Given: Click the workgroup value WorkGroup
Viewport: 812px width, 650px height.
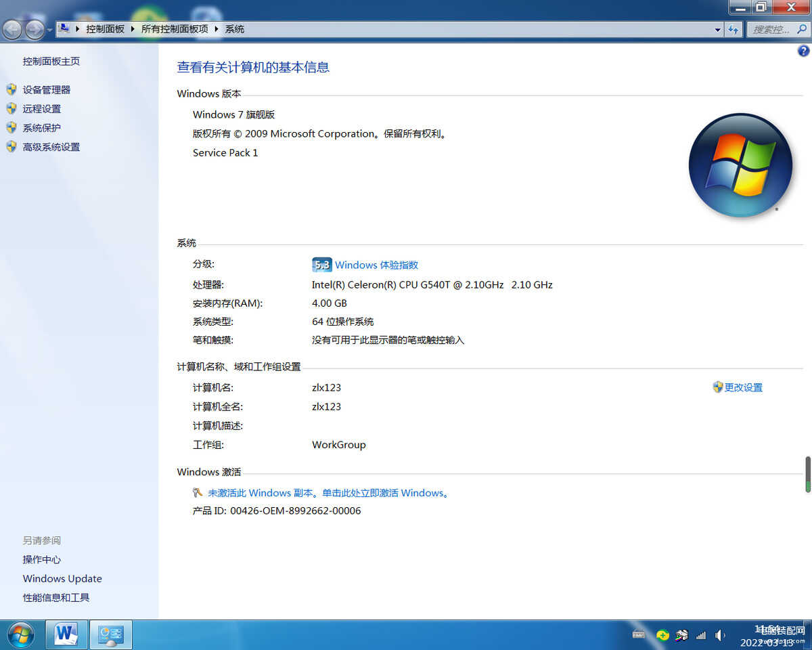Looking at the screenshot, I should click(x=339, y=444).
